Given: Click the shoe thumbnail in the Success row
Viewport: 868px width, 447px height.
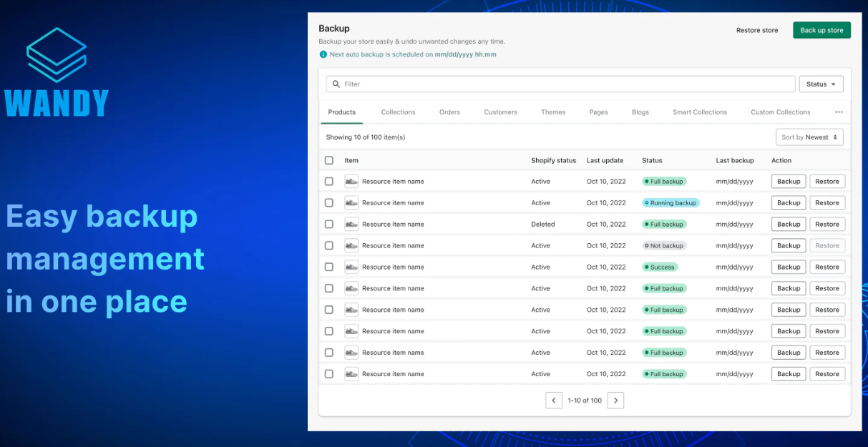Looking at the screenshot, I should coord(351,267).
